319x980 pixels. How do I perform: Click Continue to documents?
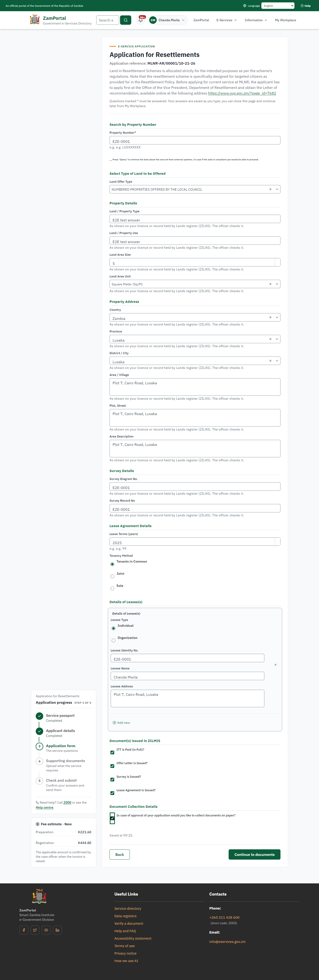point(254,854)
